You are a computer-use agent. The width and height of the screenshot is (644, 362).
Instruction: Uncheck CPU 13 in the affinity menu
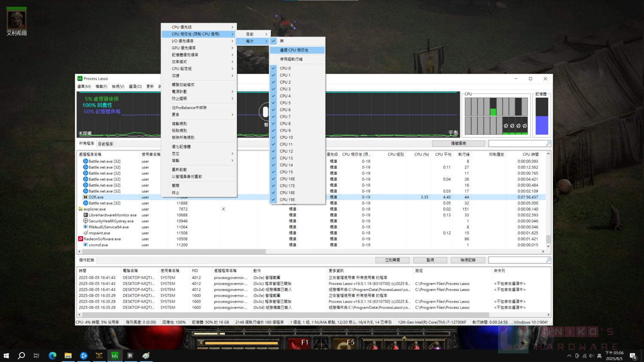click(x=297, y=158)
